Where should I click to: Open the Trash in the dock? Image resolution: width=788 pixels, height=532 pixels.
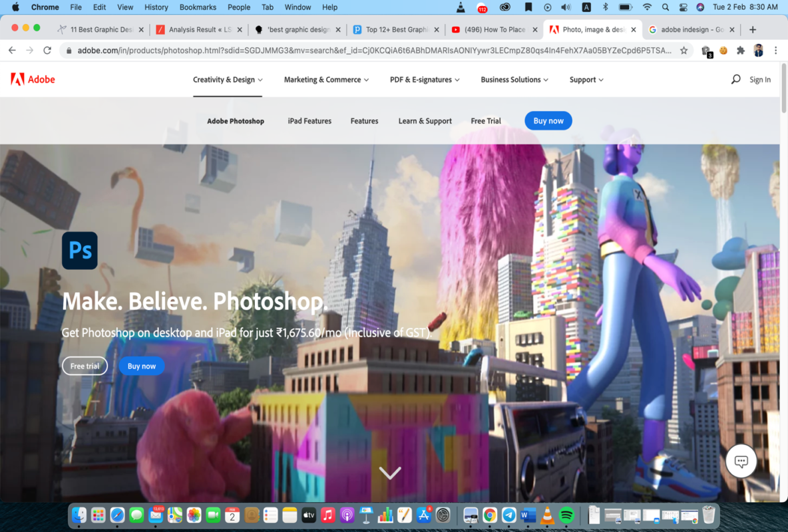(x=709, y=515)
